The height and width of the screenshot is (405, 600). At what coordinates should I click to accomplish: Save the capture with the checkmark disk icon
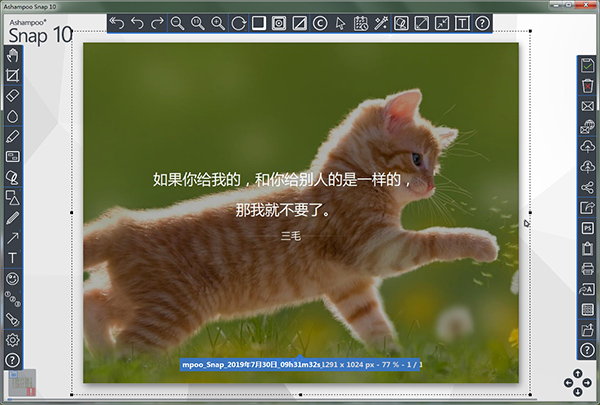(x=587, y=65)
